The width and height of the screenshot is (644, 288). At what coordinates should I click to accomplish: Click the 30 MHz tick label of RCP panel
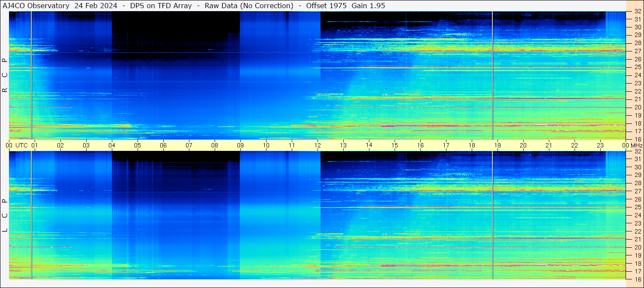click(x=638, y=27)
